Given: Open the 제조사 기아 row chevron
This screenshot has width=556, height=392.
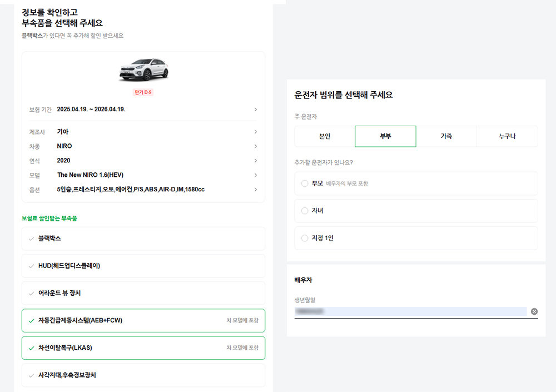Looking at the screenshot, I should [255, 132].
